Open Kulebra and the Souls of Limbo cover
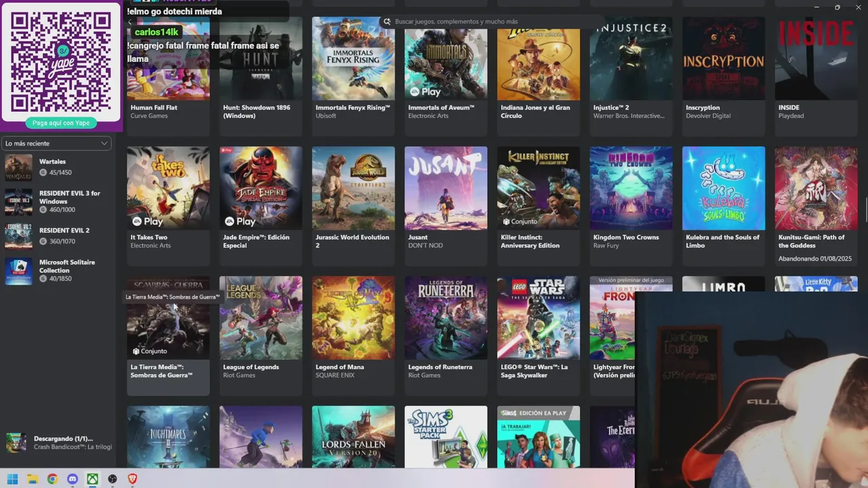The width and height of the screenshot is (868, 488). [724, 188]
